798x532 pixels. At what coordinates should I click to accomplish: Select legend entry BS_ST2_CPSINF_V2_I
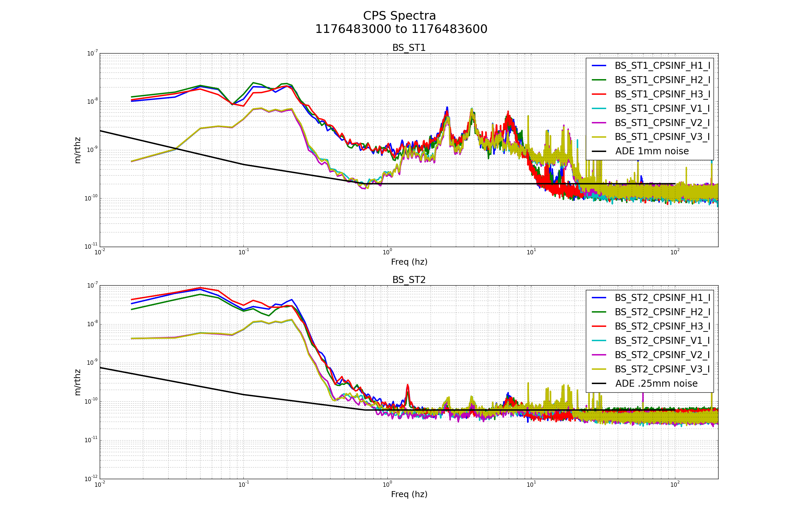(651, 354)
